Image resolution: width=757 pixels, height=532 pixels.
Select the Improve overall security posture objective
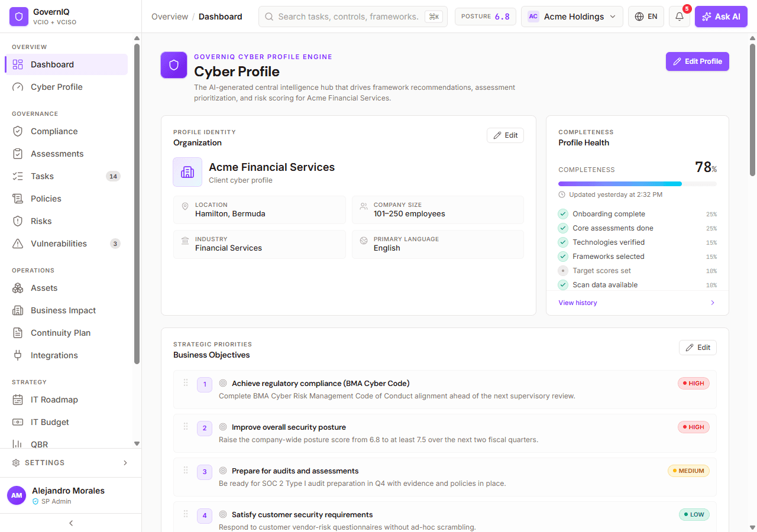(x=445, y=433)
